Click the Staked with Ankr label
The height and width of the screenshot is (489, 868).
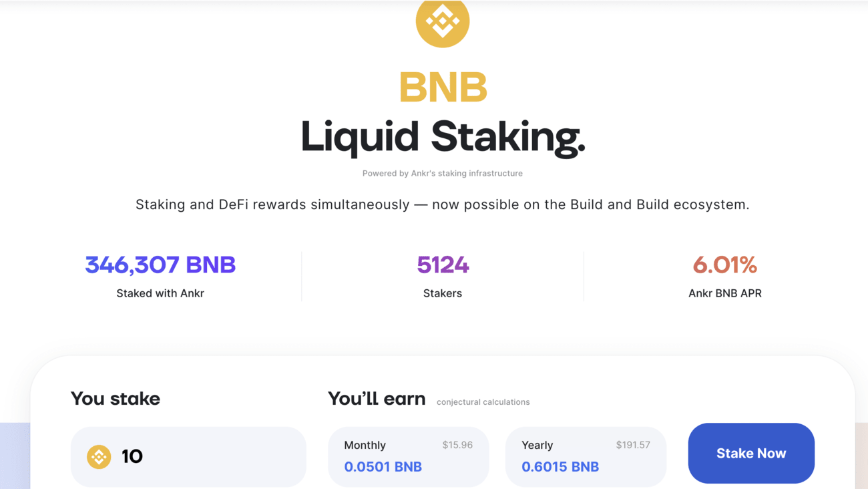[160, 293]
